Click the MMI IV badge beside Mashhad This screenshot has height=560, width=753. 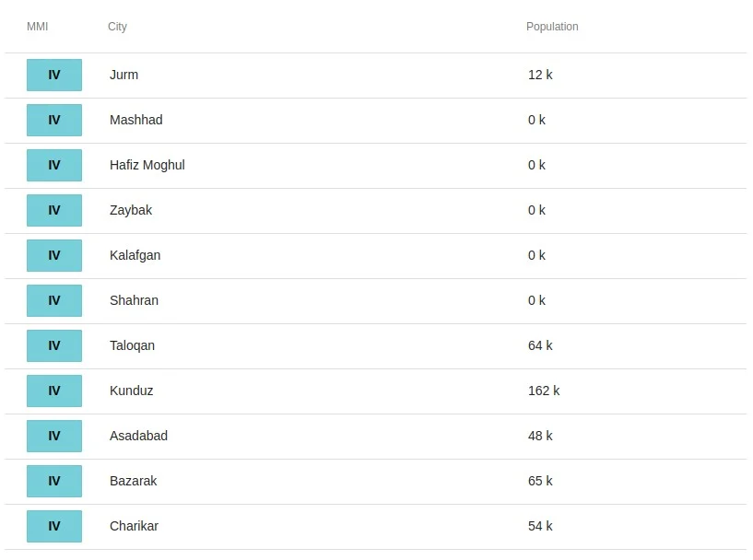pos(54,120)
